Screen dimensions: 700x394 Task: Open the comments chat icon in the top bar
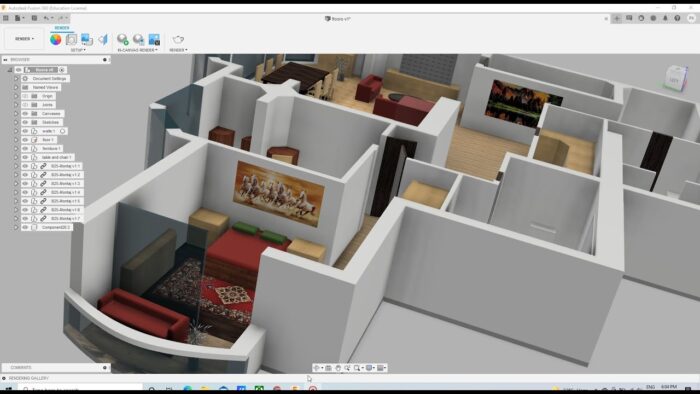point(629,18)
